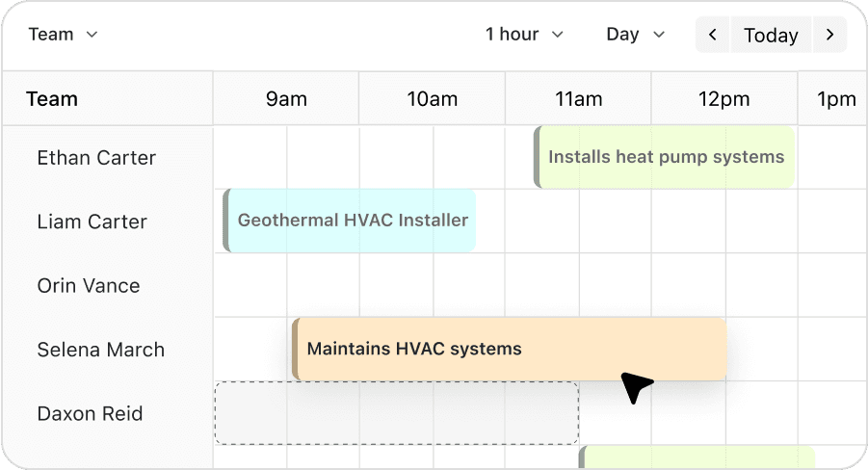Select Liam Carter in team list
Viewport: 868px width, 470px height.
[x=92, y=222]
